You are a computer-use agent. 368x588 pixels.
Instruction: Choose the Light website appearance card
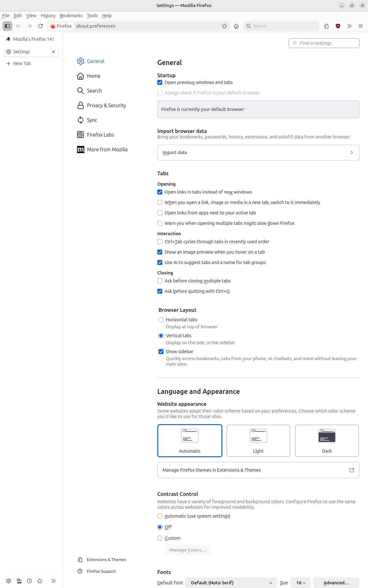258,441
